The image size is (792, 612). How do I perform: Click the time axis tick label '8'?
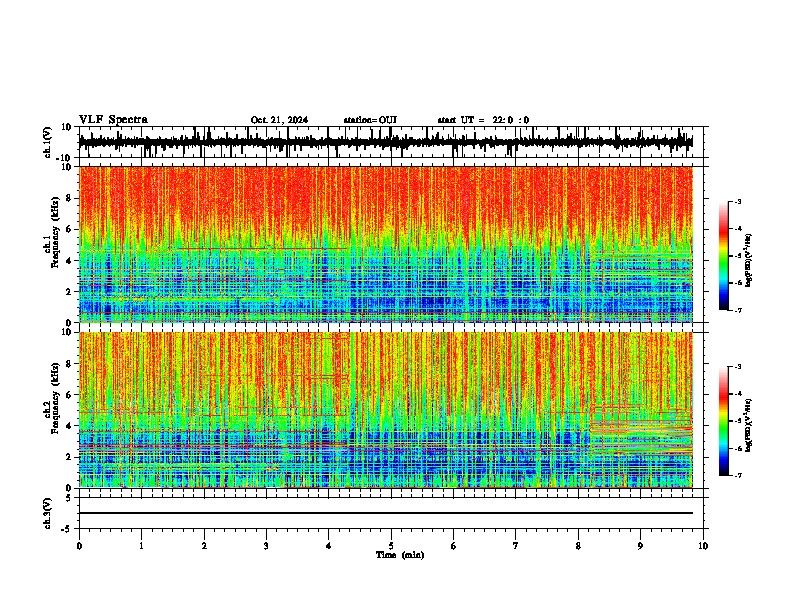coord(578,546)
